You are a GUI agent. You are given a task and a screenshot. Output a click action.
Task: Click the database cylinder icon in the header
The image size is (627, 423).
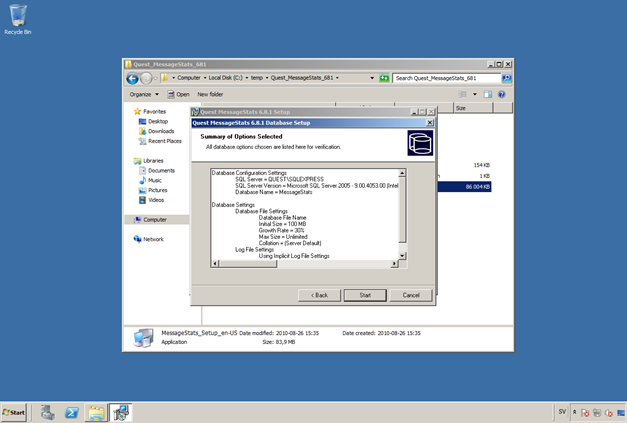[x=420, y=143]
